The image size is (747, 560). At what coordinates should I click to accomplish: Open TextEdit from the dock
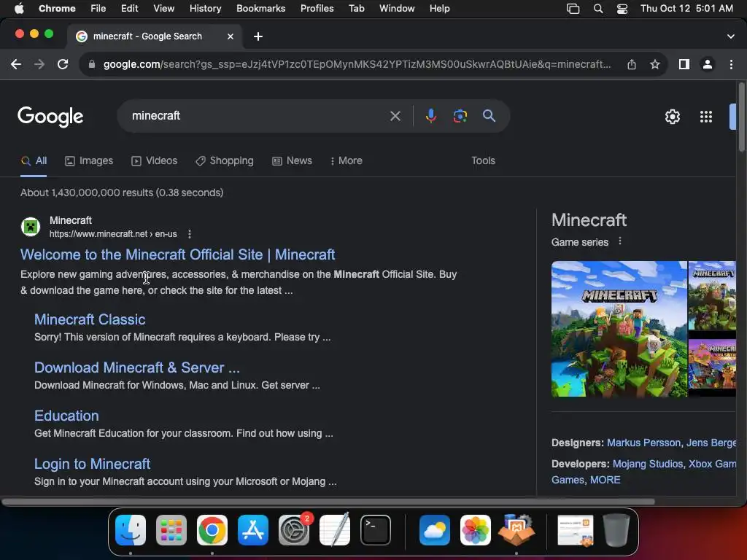[335, 530]
